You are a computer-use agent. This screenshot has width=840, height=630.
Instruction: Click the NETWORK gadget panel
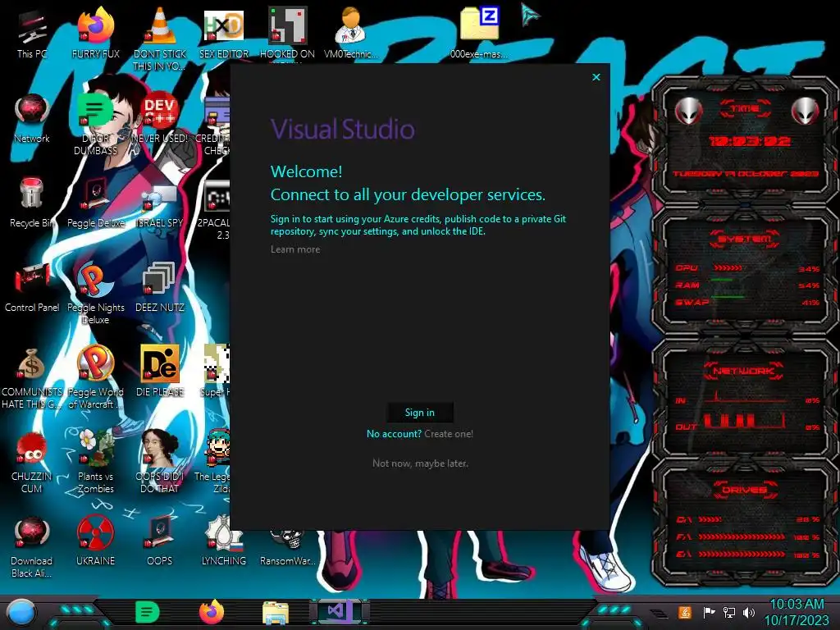pos(745,399)
